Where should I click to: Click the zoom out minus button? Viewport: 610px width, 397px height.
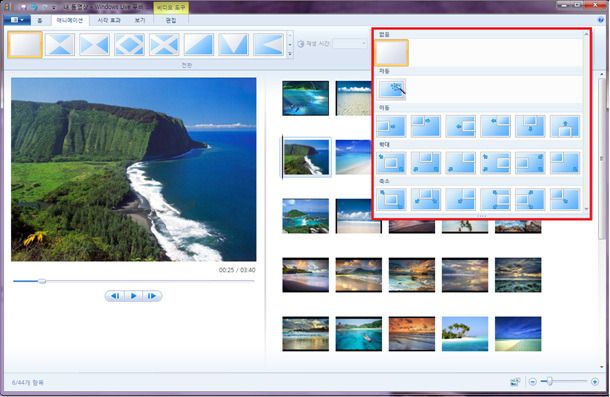pyautogui.click(x=533, y=382)
